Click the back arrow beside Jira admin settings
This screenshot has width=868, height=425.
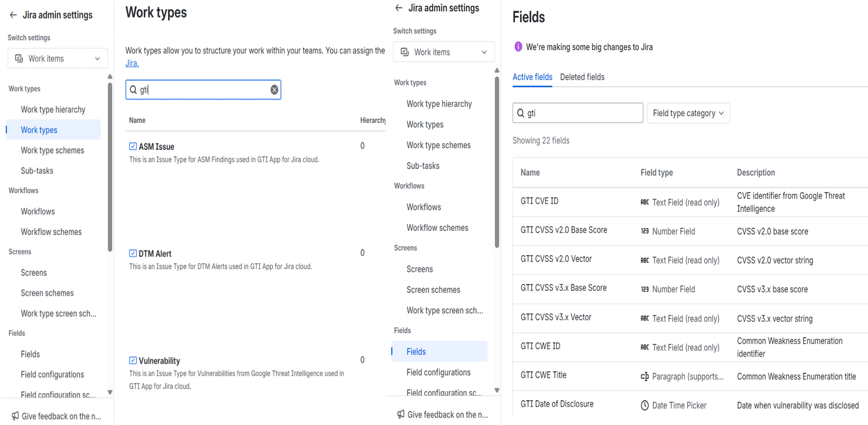13,15
